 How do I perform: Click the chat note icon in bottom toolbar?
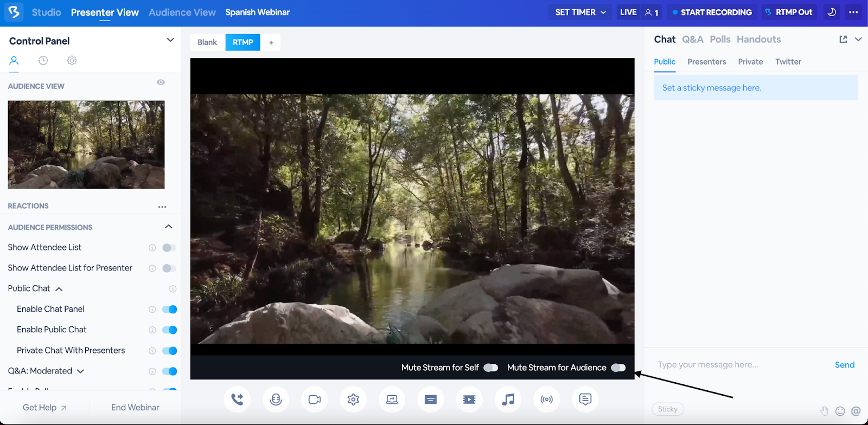[585, 400]
